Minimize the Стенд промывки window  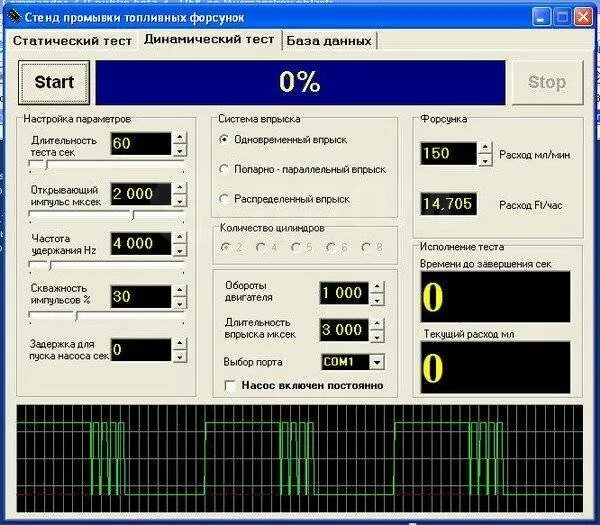click(x=541, y=17)
